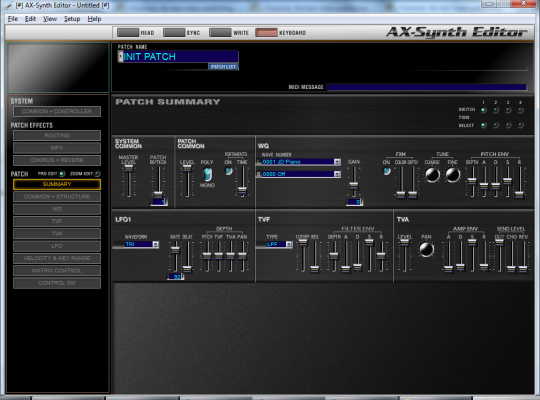The height and width of the screenshot is (400, 540).
Task: Open the Chorus + Reverb page
Action: 57,160
